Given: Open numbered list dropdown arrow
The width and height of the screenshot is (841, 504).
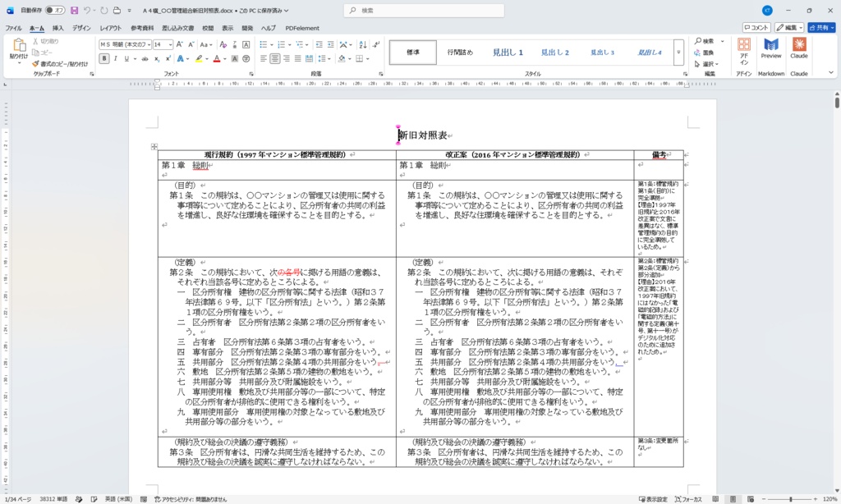Looking at the screenshot, I should tap(290, 44).
